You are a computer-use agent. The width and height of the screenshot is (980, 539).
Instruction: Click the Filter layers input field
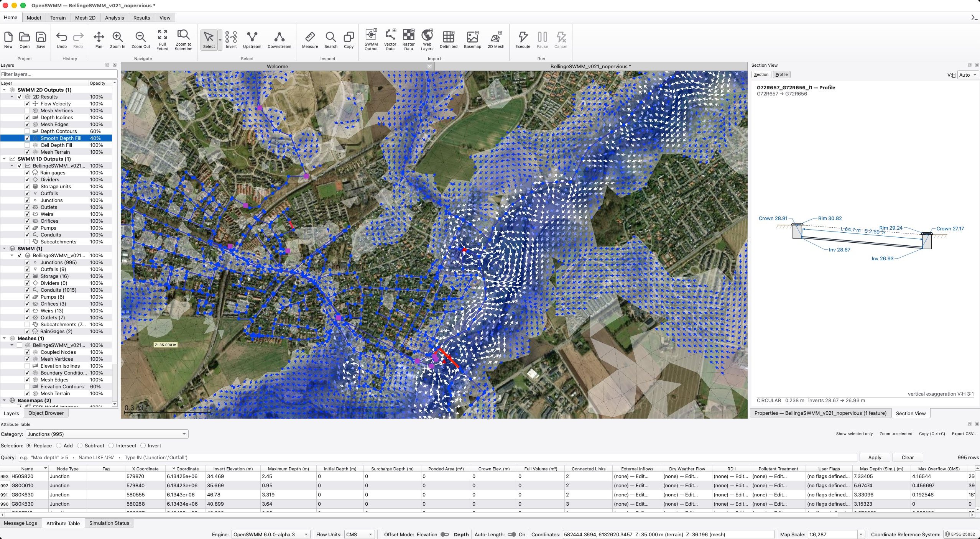coord(59,74)
